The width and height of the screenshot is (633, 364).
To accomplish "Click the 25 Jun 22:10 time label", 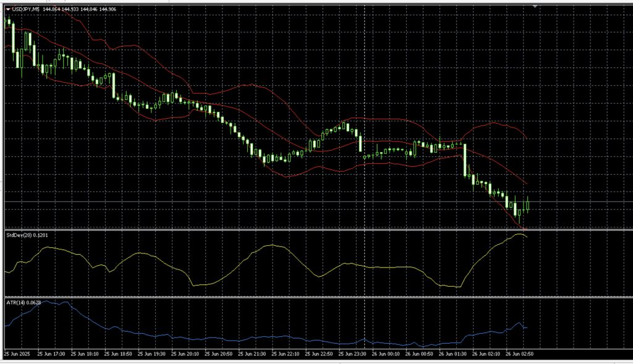I will 285,353.
